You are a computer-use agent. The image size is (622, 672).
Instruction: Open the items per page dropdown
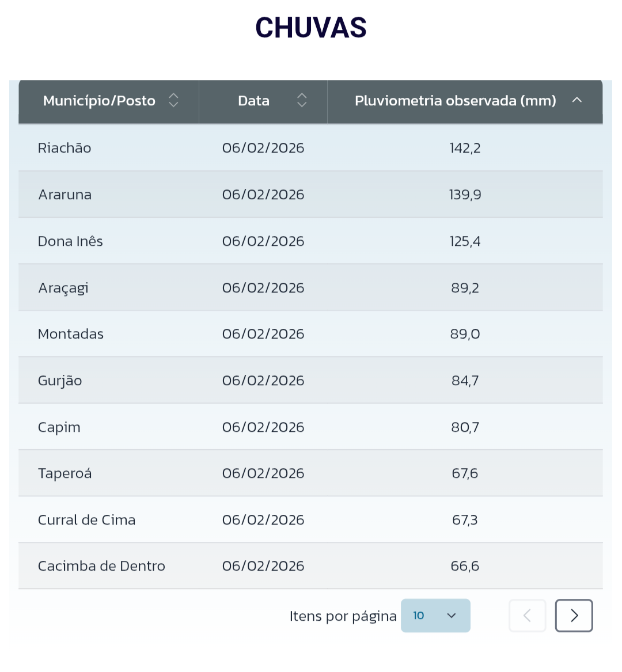tap(435, 616)
